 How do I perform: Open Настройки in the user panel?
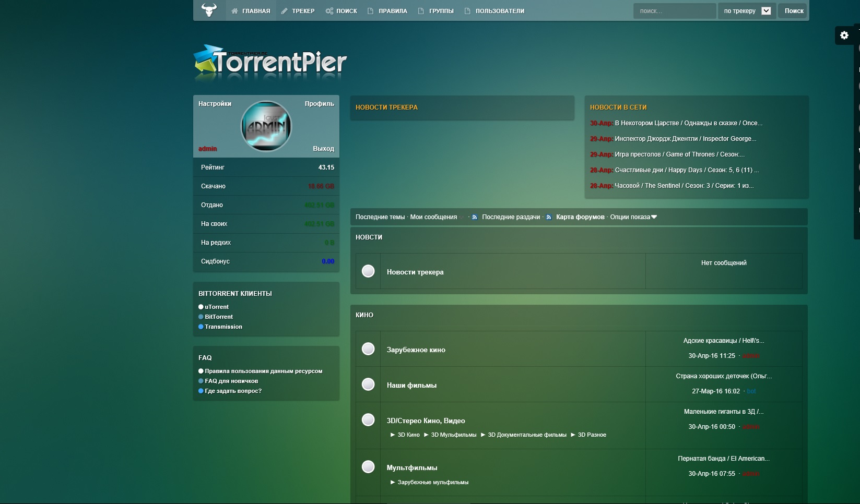[x=215, y=104]
